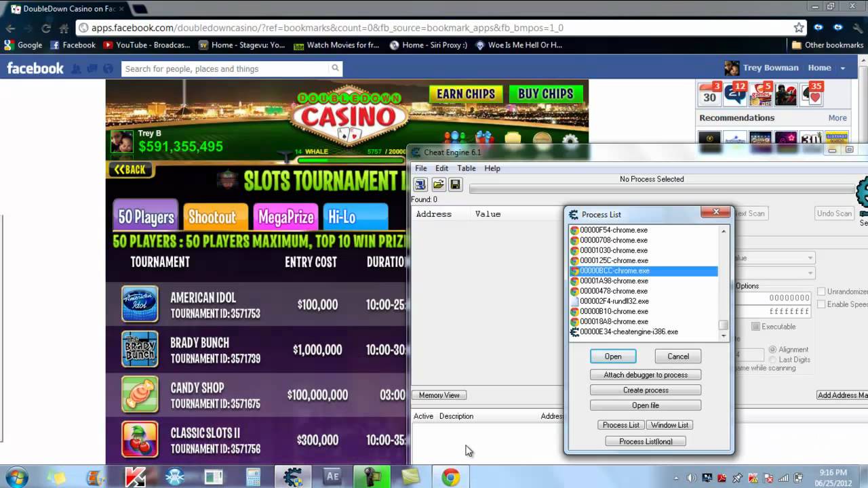Image resolution: width=868 pixels, height=488 pixels.
Task: Click the Open file button
Action: 646,405
